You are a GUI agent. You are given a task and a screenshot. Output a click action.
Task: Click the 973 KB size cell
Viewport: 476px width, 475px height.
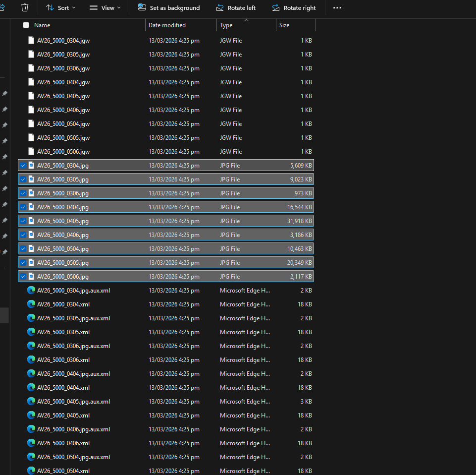point(303,193)
